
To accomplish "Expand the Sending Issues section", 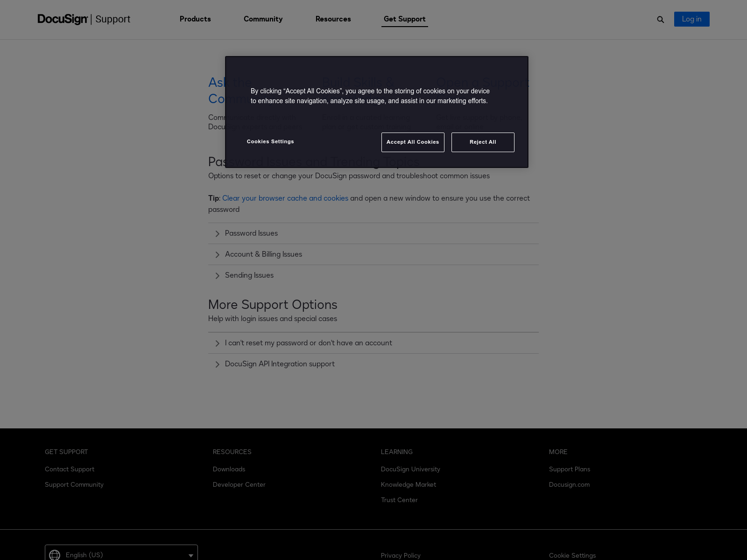I will click(x=373, y=275).
